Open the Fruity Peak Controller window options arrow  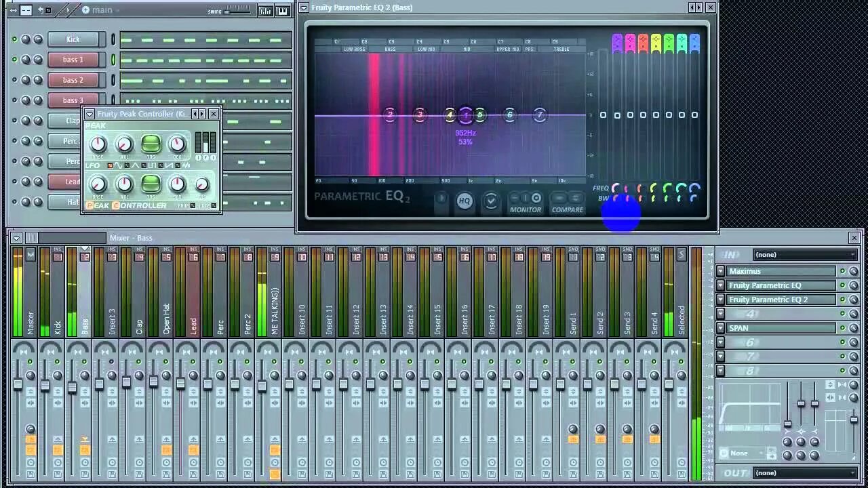90,114
